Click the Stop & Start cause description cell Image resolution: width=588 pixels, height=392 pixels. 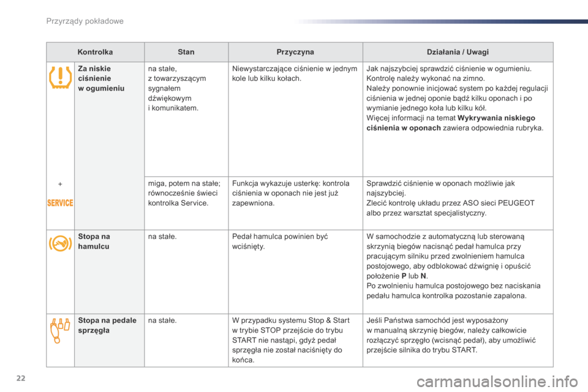(x=295, y=340)
